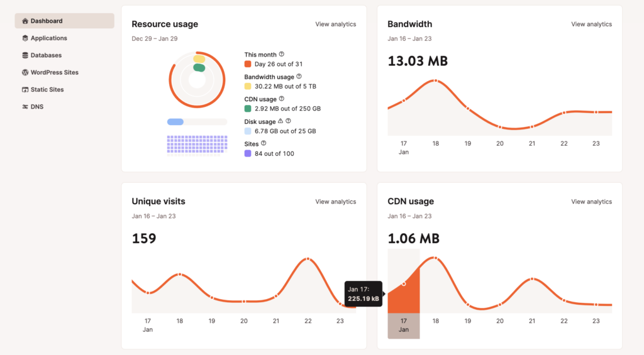The width and height of the screenshot is (644, 355).
Task: Click the Static Sites icon
Action: [25, 89]
